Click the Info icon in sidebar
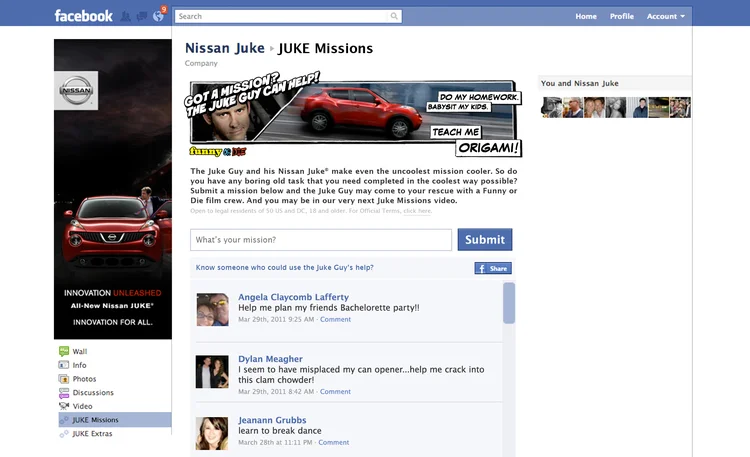This screenshot has width=750, height=457. (64, 365)
